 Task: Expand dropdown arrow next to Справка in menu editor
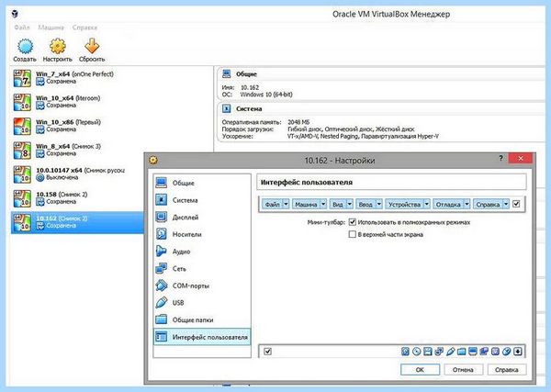click(x=506, y=204)
